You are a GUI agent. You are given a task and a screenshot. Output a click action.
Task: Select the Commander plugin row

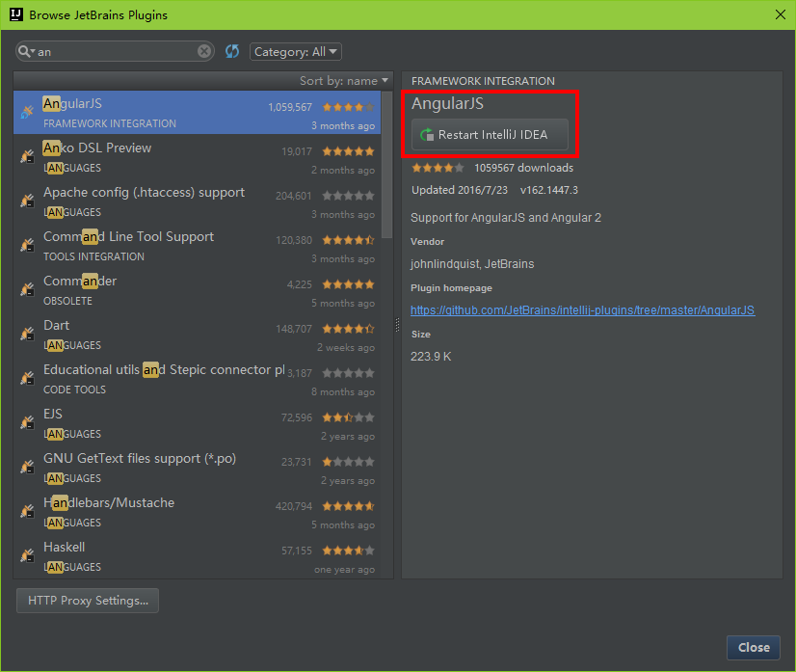pyautogui.click(x=197, y=289)
